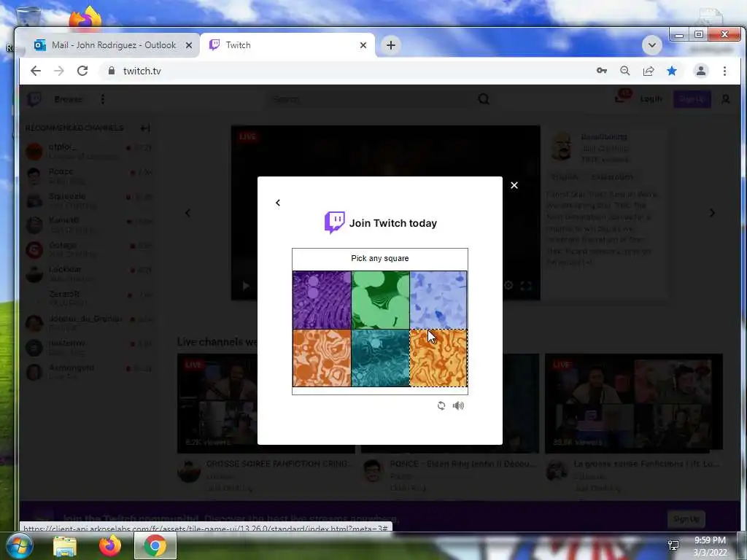Screen dimensions: 747x560
Task: Go back using dialog's left arrow
Action: click(x=278, y=203)
